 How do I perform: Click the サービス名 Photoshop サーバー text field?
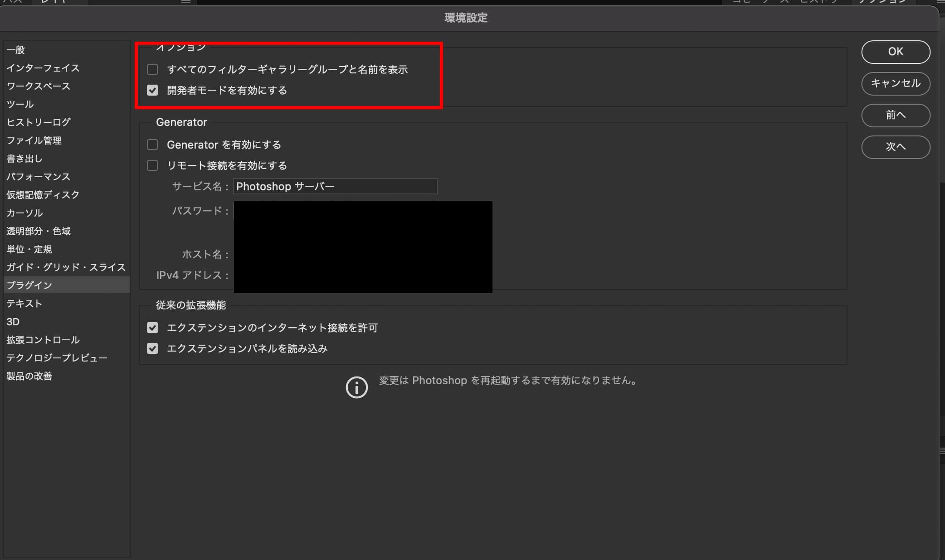pos(335,186)
